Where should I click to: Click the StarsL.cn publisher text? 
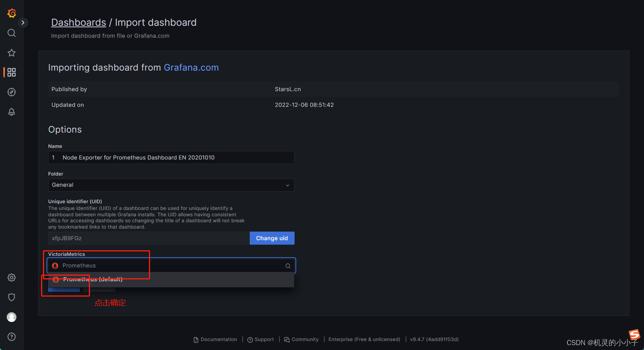click(x=288, y=89)
